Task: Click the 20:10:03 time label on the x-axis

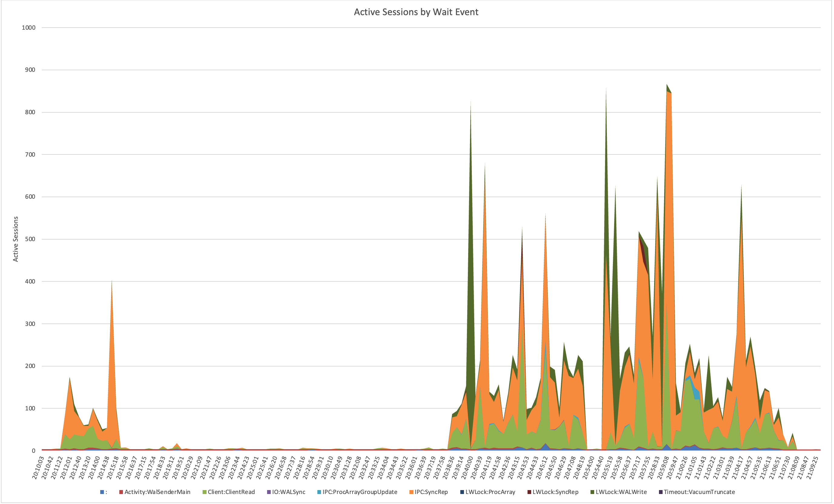Action: pyautogui.click(x=38, y=468)
